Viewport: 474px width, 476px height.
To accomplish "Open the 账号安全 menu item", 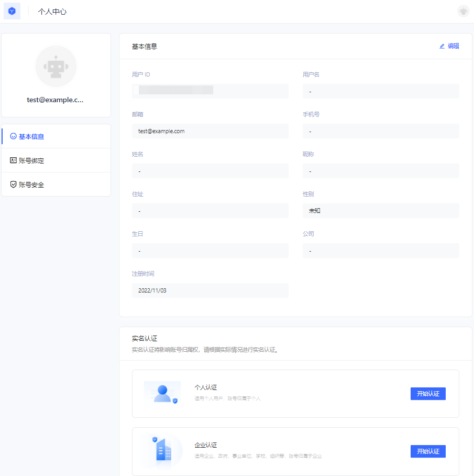I will 31,185.
